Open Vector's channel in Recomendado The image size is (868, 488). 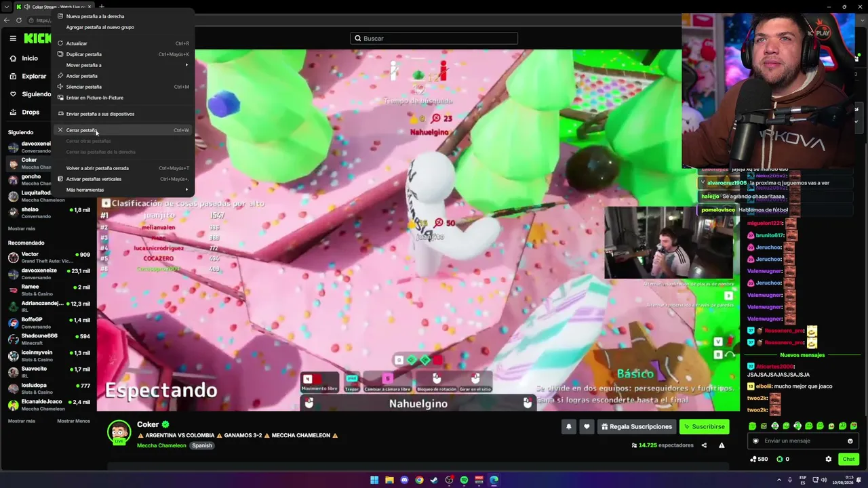coord(49,258)
